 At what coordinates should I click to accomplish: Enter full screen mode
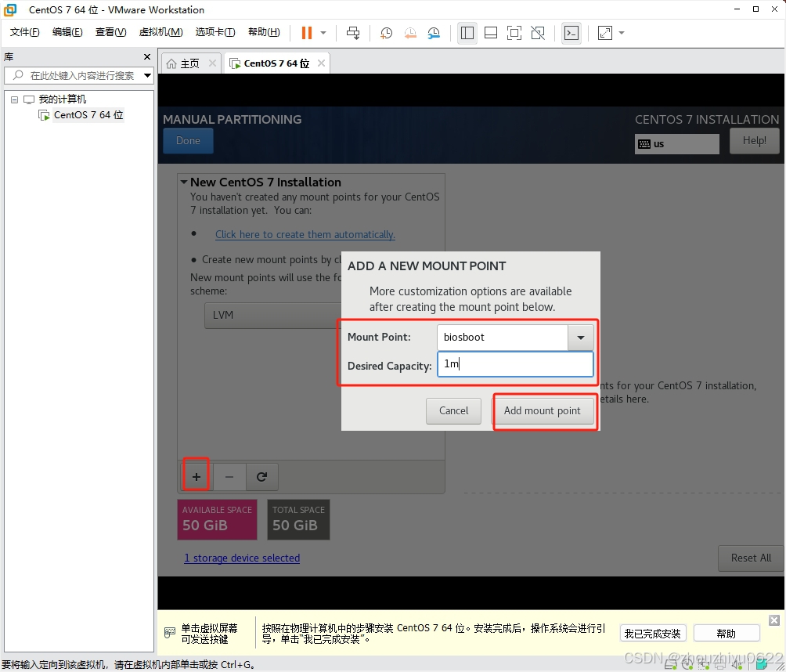pyautogui.click(x=514, y=33)
